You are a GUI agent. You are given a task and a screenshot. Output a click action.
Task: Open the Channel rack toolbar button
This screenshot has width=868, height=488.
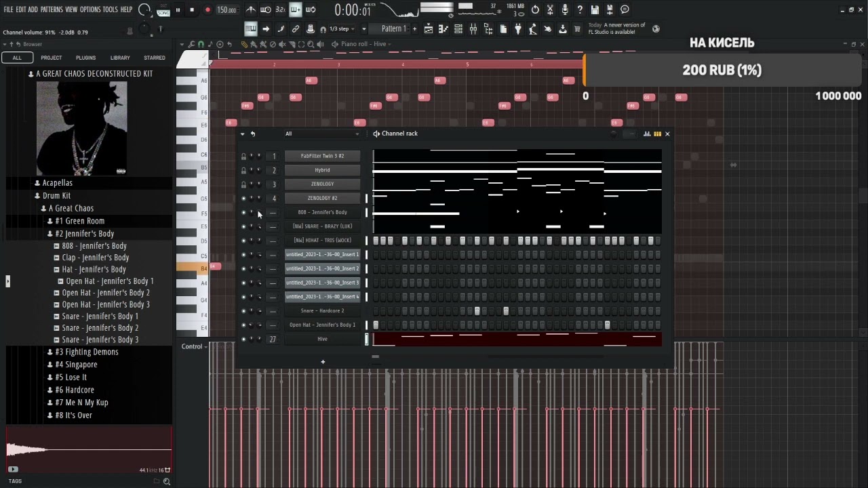point(458,29)
